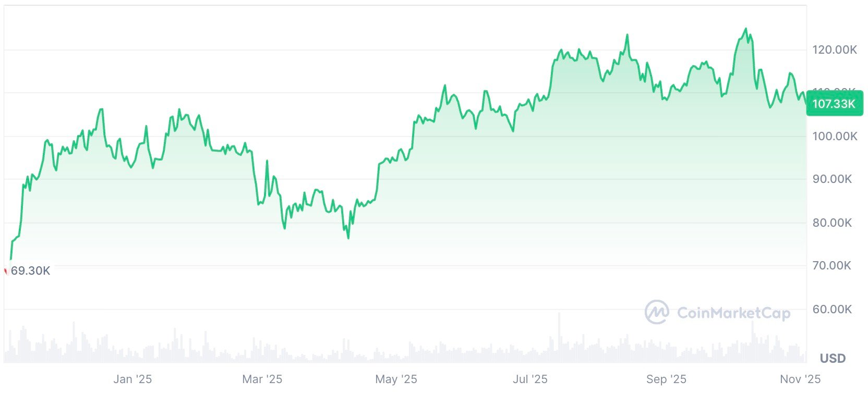Click the 60.00K price axis label
The width and height of the screenshot is (868, 393).
(832, 309)
